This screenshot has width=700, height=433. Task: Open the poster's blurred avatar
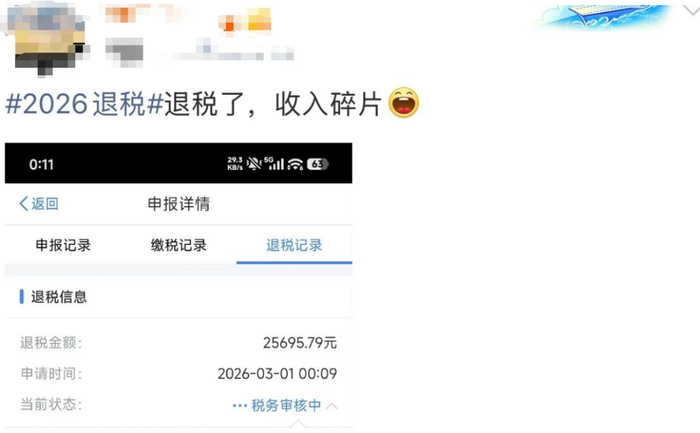click(47, 38)
